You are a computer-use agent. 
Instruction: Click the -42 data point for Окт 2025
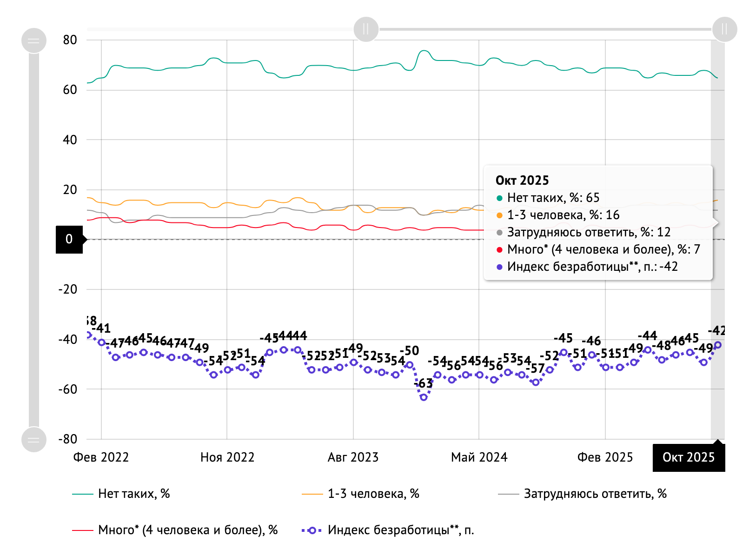click(717, 345)
